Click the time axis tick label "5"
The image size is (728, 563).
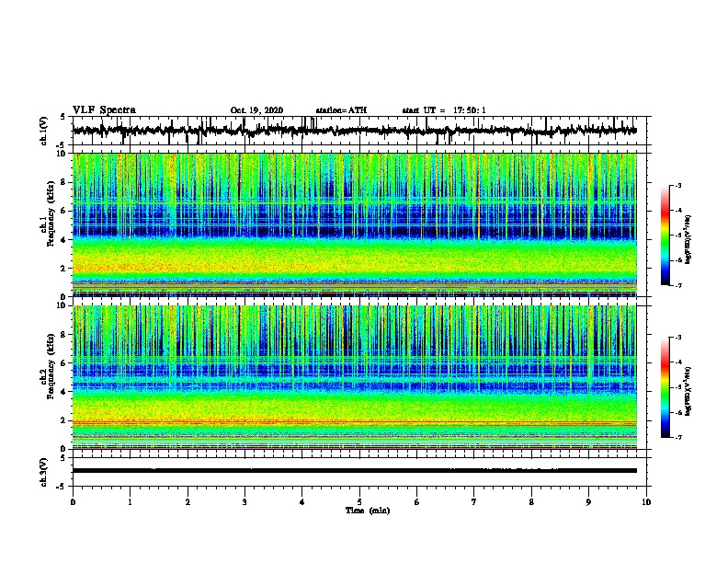coord(359,502)
